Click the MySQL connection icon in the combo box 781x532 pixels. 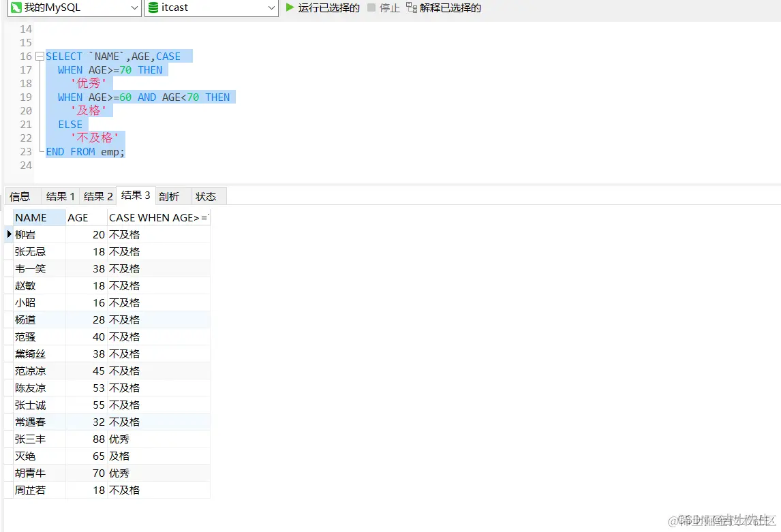pos(16,7)
